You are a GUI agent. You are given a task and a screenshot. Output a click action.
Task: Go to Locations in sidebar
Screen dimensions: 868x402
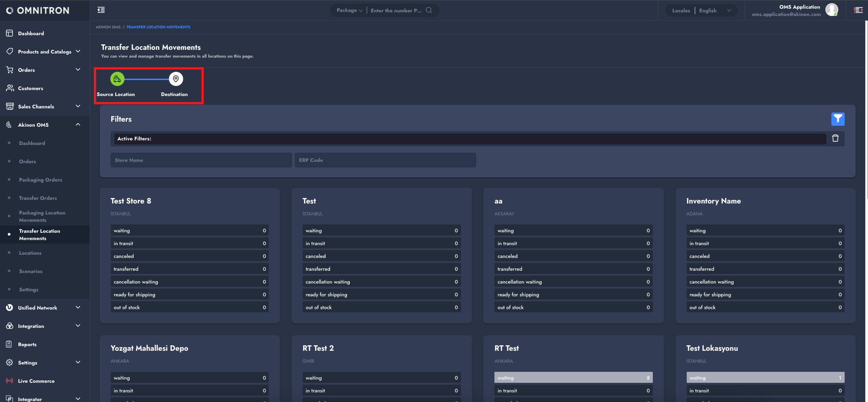[x=30, y=253]
